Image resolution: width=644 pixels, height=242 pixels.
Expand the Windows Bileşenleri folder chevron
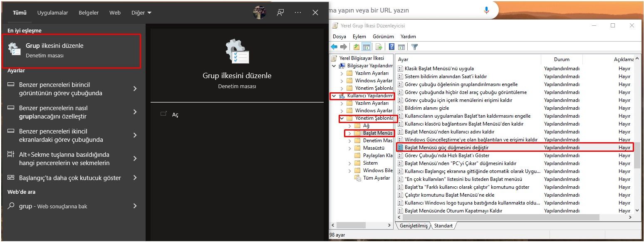350,170
